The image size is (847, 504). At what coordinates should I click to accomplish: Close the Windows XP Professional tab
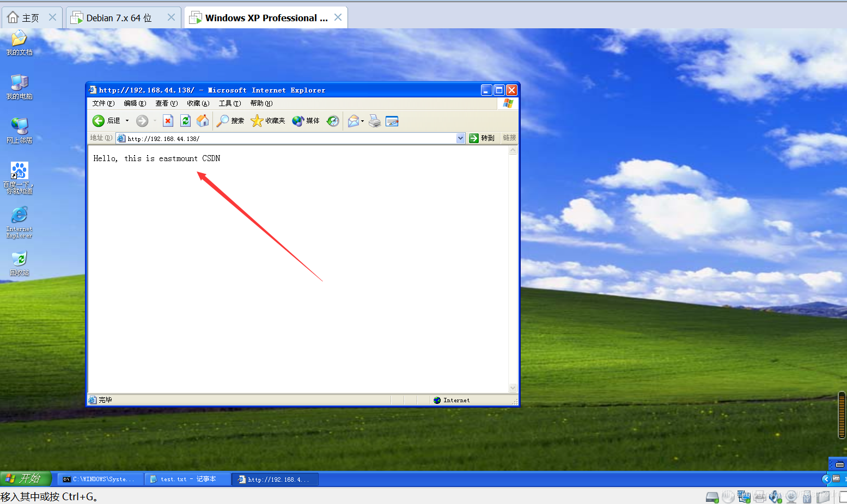point(338,17)
